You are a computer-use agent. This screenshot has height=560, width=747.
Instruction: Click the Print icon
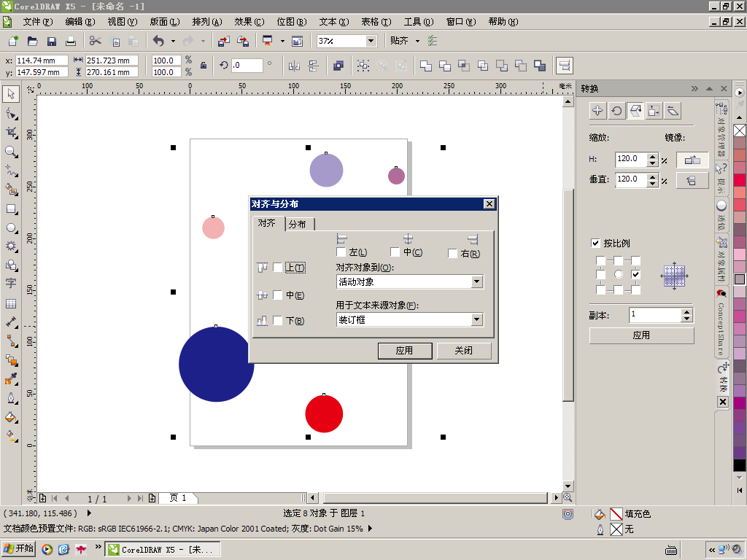(71, 41)
